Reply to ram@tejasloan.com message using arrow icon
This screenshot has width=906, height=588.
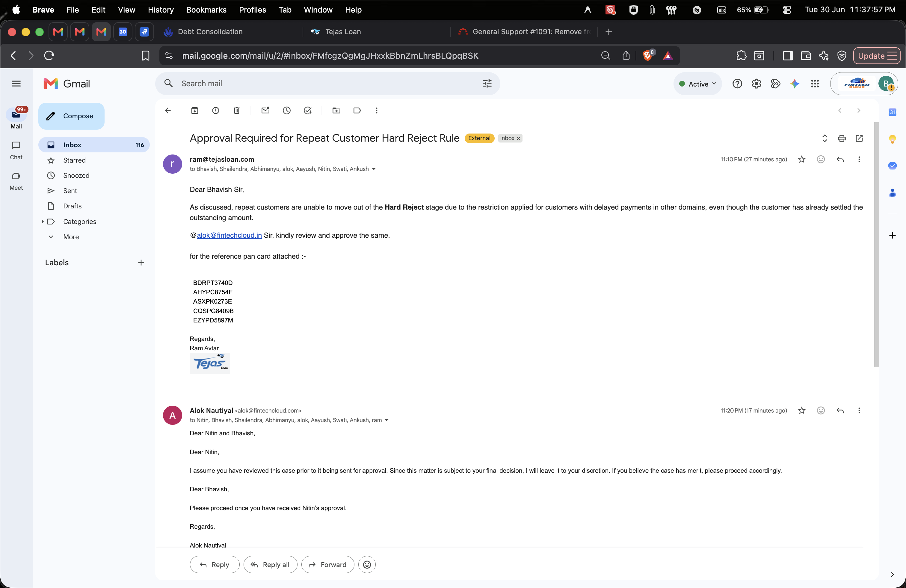840,159
